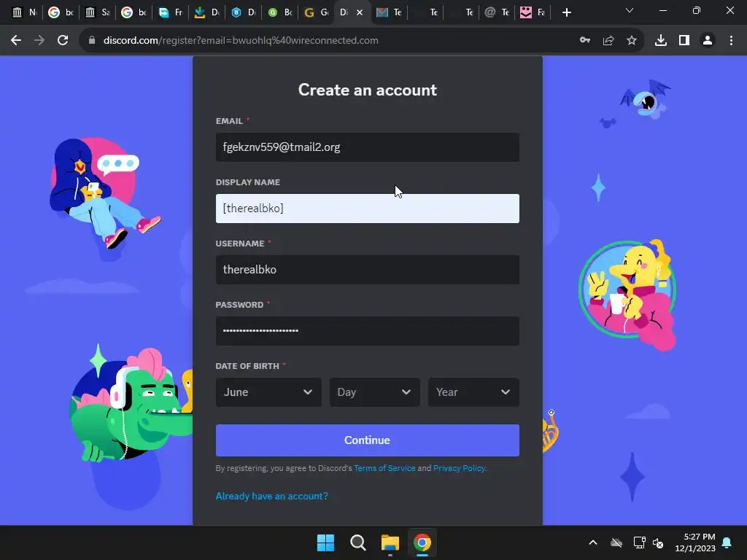The height and width of the screenshot is (560, 747).
Task: Click the address bar URL
Action: (x=241, y=41)
